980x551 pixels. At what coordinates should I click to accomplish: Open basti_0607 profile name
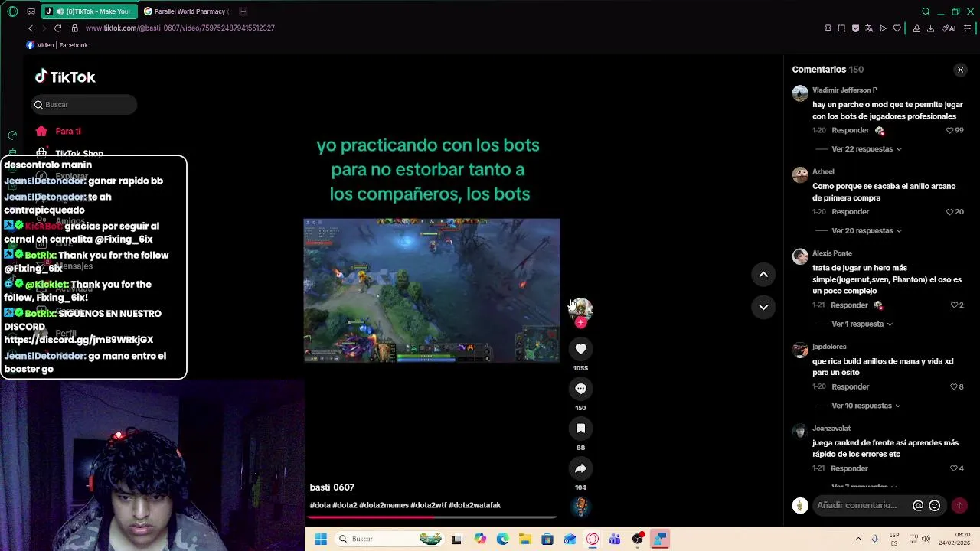[x=332, y=487]
